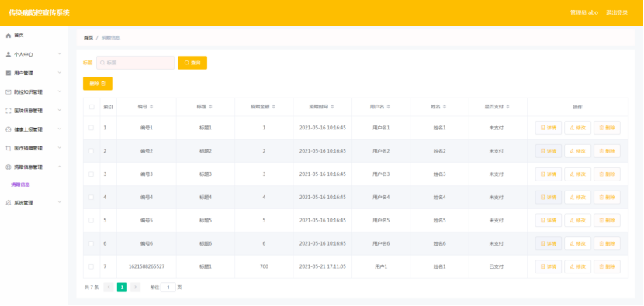The height and width of the screenshot is (306, 644).
Task: Click the 健康上报管理 sidebar icon
Action: [x=9, y=129]
